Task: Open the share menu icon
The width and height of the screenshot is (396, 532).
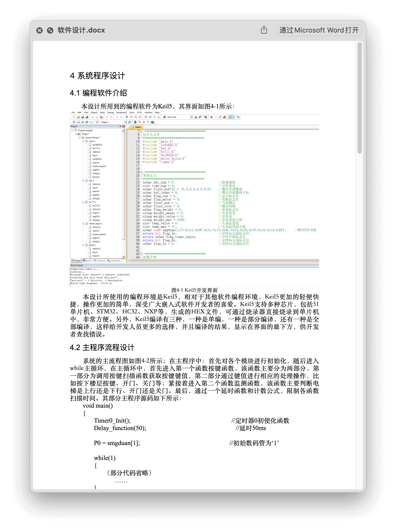Action: pos(264,30)
